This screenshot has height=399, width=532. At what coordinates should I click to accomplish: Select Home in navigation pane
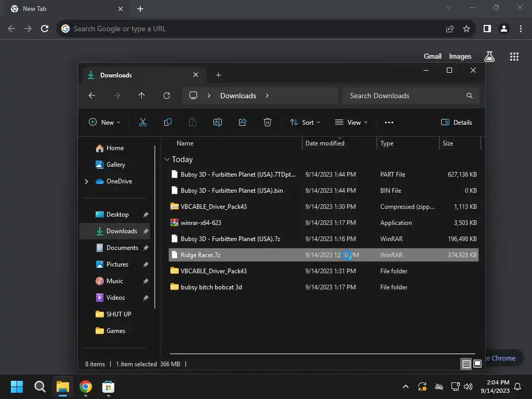click(x=115, y=148)
